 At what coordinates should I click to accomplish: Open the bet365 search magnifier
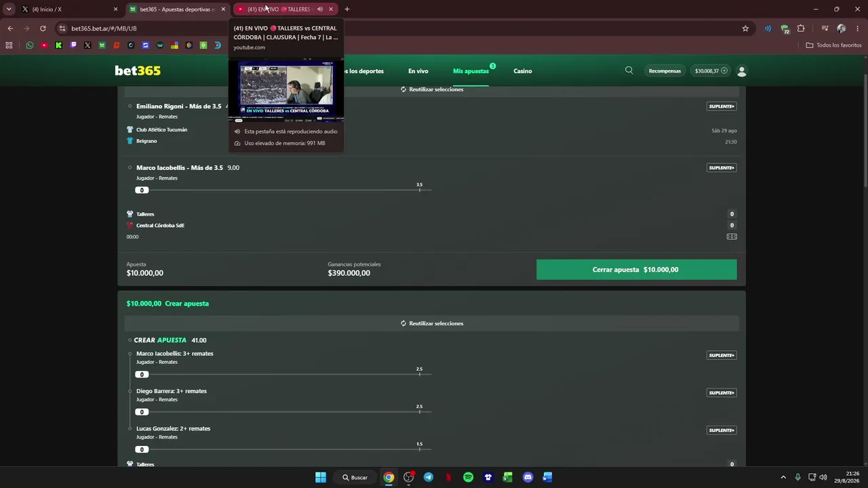(x=629, y=70)
